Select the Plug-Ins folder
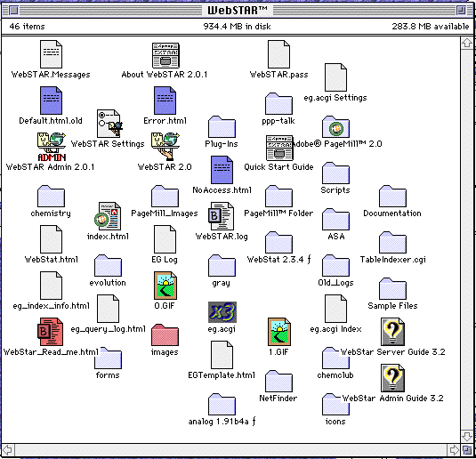This screenshot has height=459, width=476. click(x=222, y=127)
